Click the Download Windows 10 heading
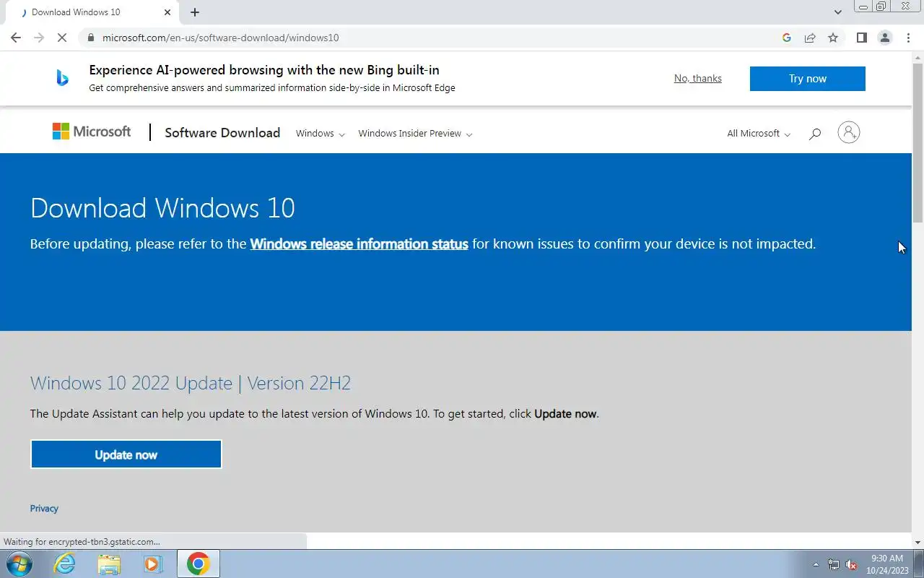The height and width of the screenshot is (578, 924). tap(162, 208)
